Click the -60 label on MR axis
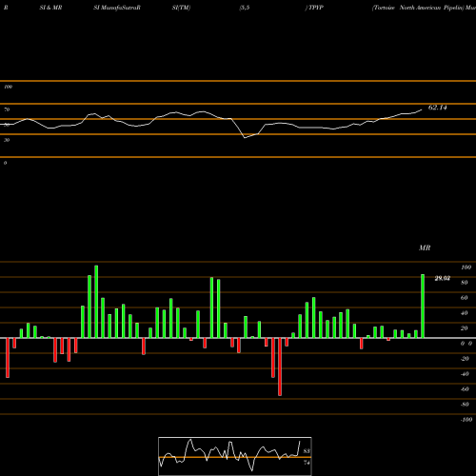476x476 pixels. 465,389
